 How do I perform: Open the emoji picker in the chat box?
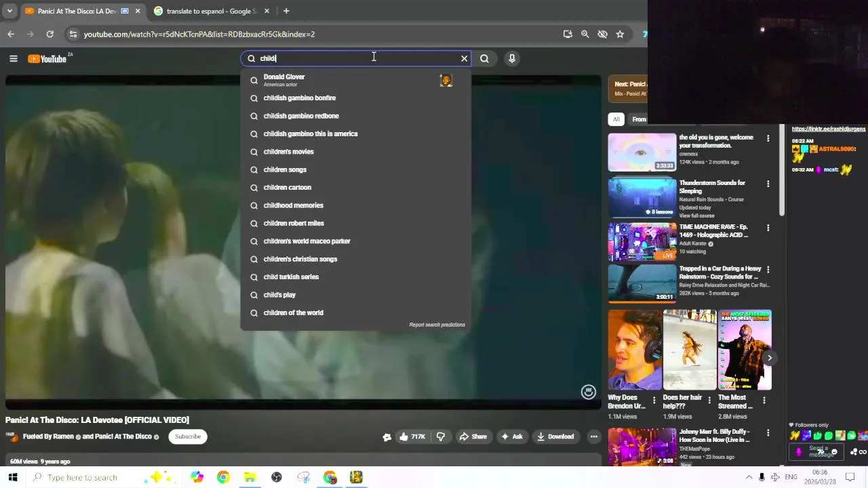coord(833,452)
